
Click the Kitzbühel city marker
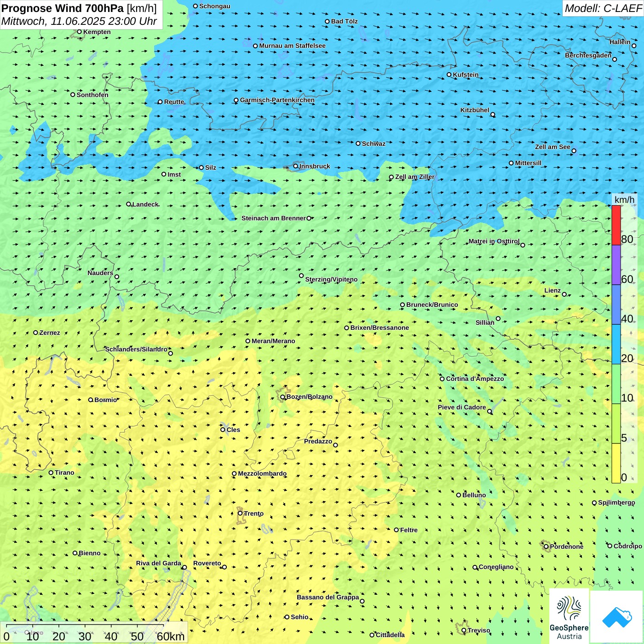pos(493,115)
